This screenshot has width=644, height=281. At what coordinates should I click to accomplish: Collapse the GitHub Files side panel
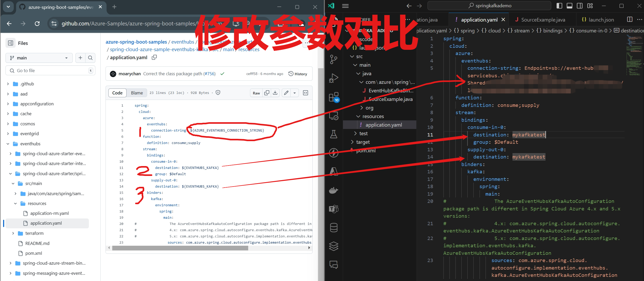click(11, 43)
